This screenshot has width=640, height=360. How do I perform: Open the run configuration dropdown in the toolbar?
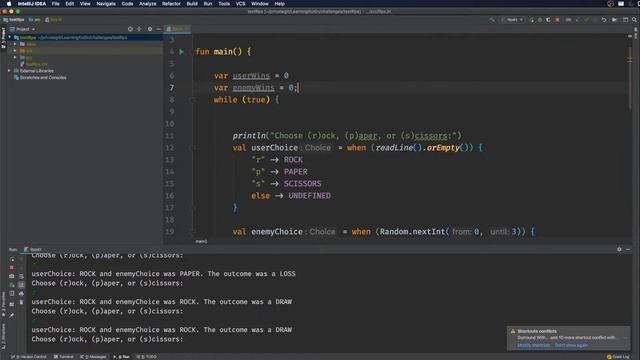pos(512,20)
